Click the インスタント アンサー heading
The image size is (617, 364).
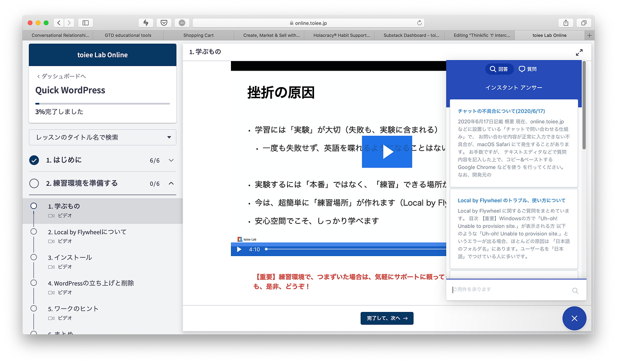tap(514, 88)
